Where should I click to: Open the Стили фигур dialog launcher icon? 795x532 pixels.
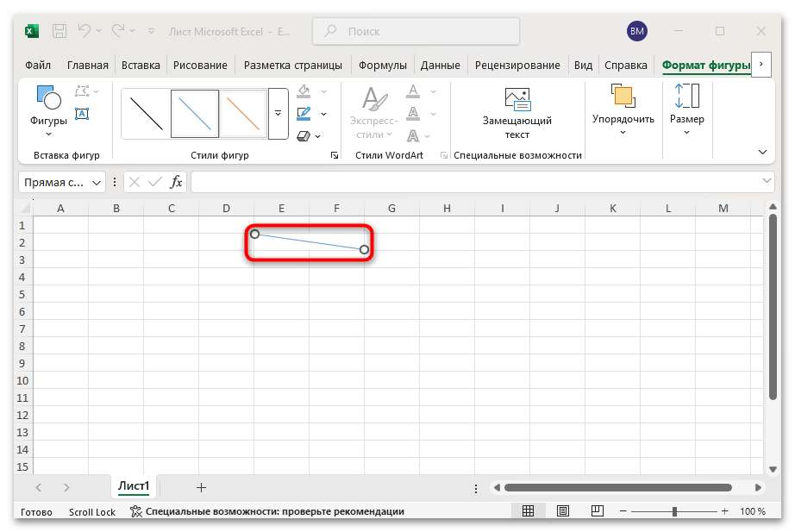point(335,155)
